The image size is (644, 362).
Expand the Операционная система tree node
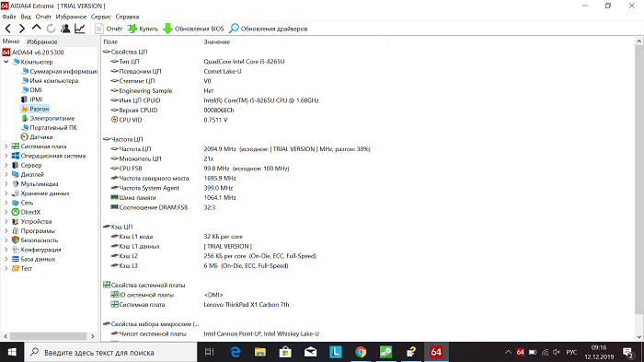point(6,156)
